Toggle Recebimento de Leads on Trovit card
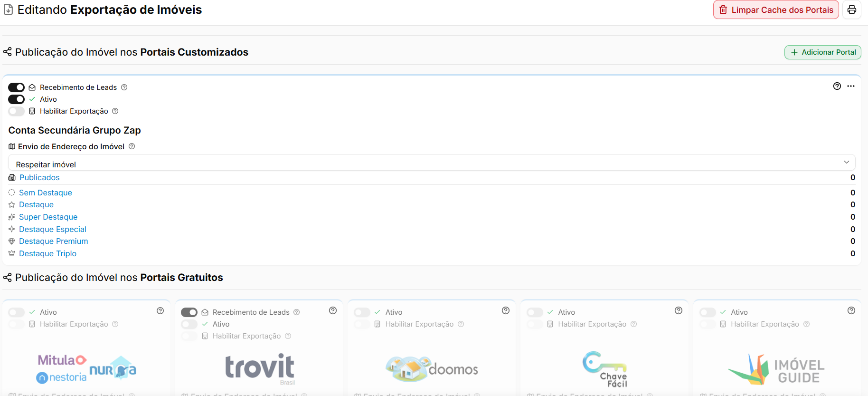Screen dimensions: 868x396 [x=189, y=312]
